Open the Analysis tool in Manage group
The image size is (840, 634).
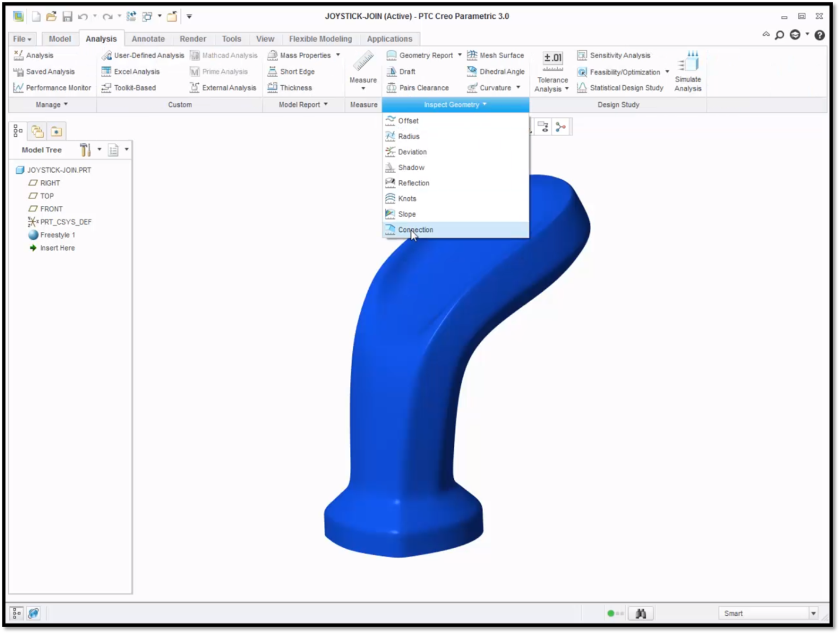(x=33, y=55)
